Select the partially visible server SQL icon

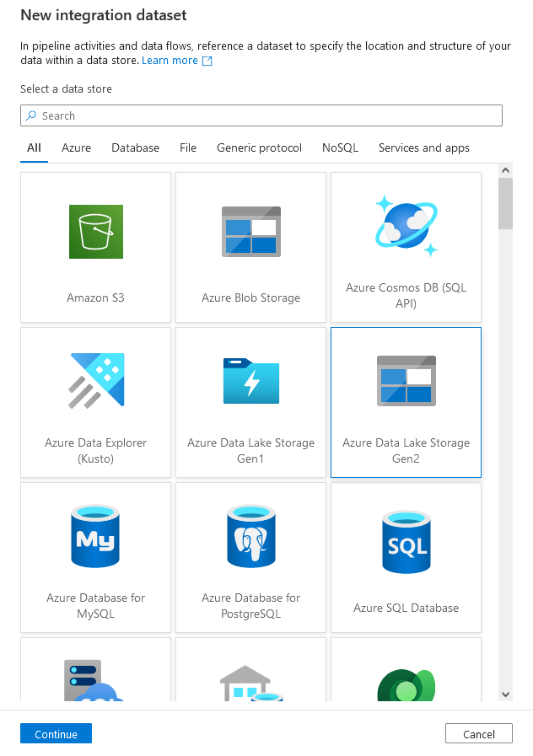[94, 680]
